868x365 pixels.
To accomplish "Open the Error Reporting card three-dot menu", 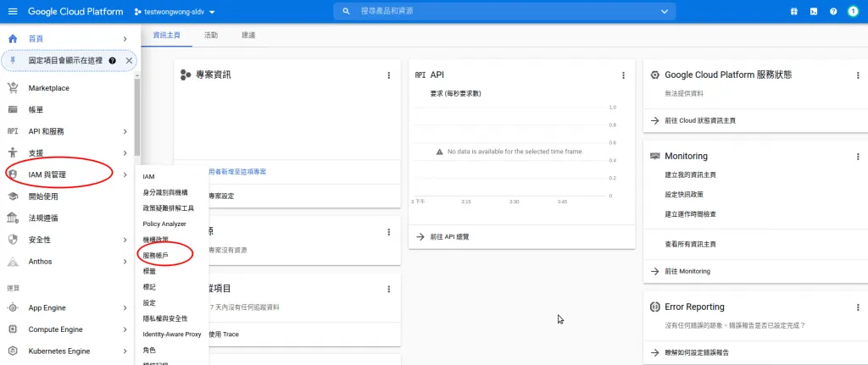I will pyautogui.click(x=858, y=307).
